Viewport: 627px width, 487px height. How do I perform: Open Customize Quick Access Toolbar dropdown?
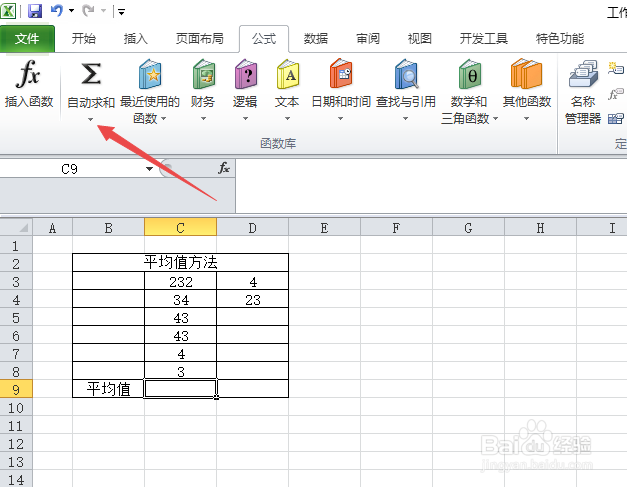coord(122,12)
